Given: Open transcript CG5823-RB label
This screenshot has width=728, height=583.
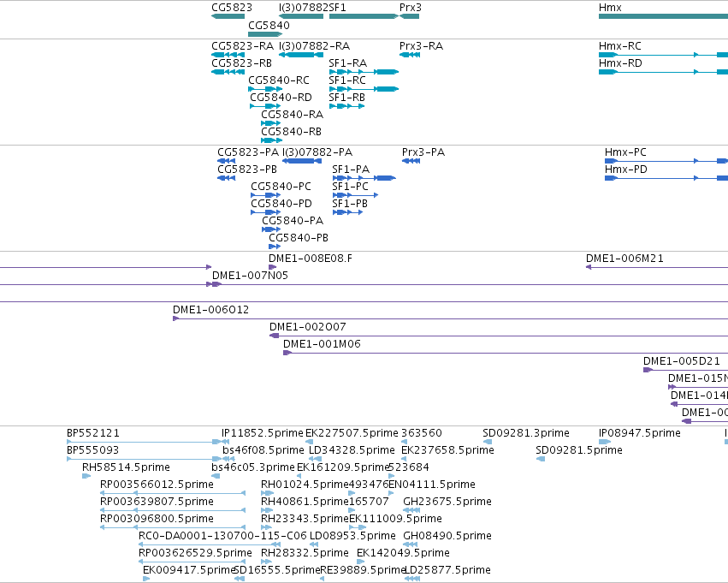Looking at the screenshot, I should 241,63.
